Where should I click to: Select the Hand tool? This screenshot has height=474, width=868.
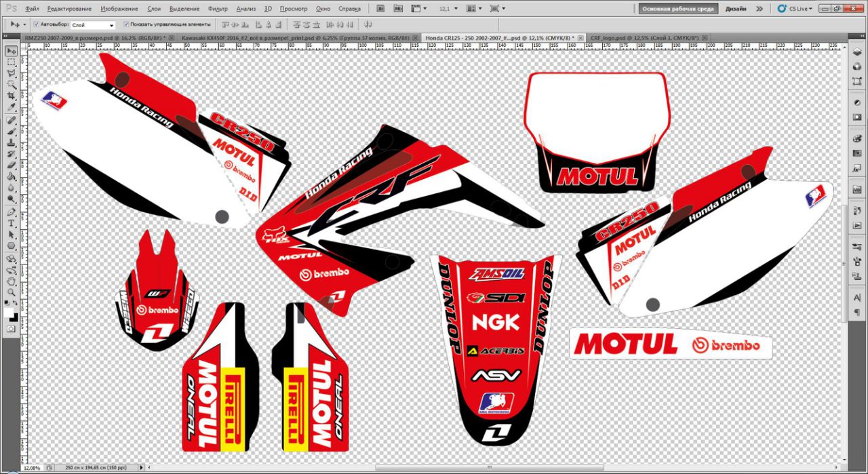click(x=12, y=281)
